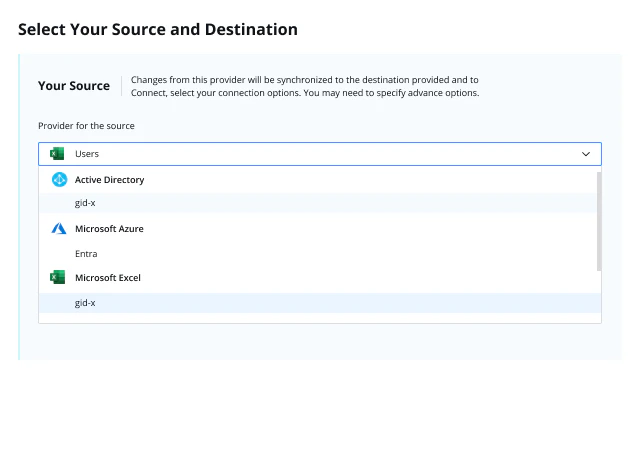Choose the Entra option under Microsoft Azure
Image resolution: width=640 pixels, height=450 pixels.
pyautogui.click(x=318, y=254)
